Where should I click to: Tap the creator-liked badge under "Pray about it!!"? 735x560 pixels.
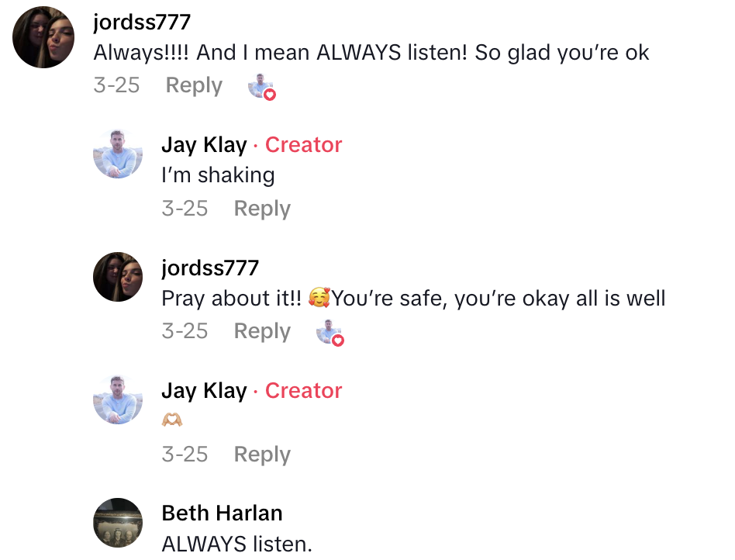pos(330,333)
